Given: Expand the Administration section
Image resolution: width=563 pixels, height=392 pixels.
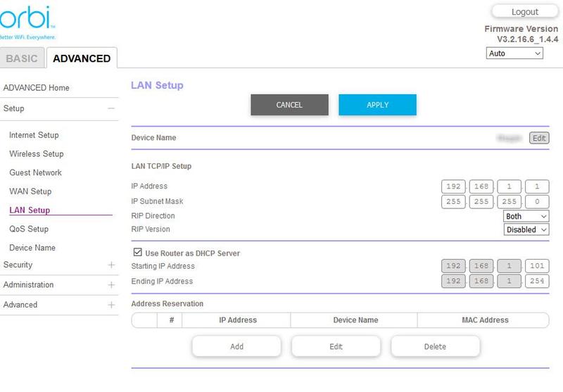Looking at the screenshot, I should coord(111,285).
